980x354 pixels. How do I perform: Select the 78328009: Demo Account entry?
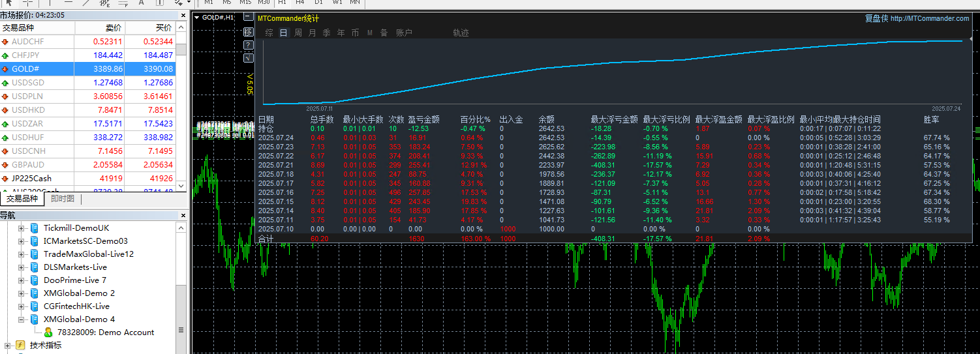click(105, 332)
